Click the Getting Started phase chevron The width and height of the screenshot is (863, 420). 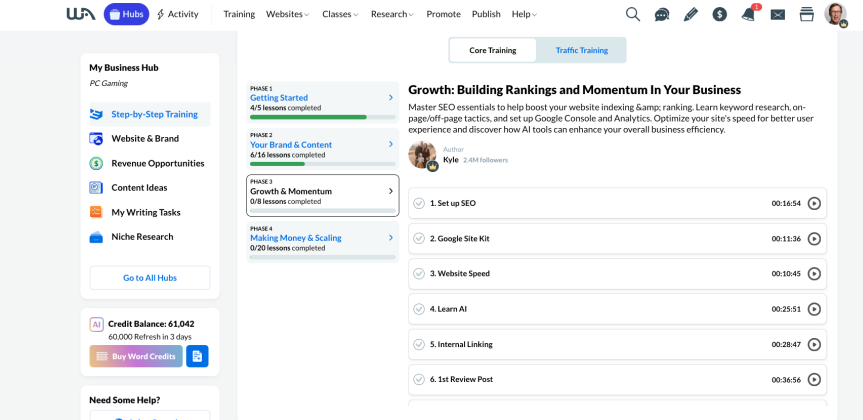(x=391, y=97)
